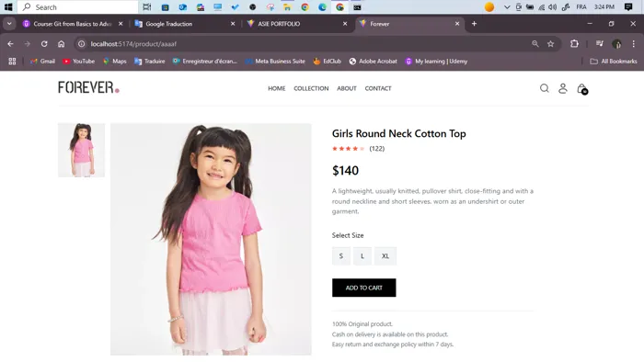Select the product thumbnail image
The image size is (644, 362).
point(81,150)
